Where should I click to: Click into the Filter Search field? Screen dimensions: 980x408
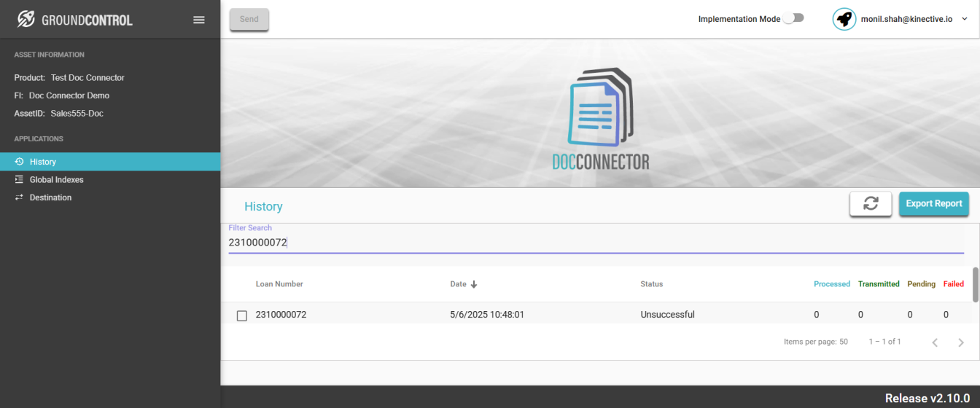click(596, 243)
